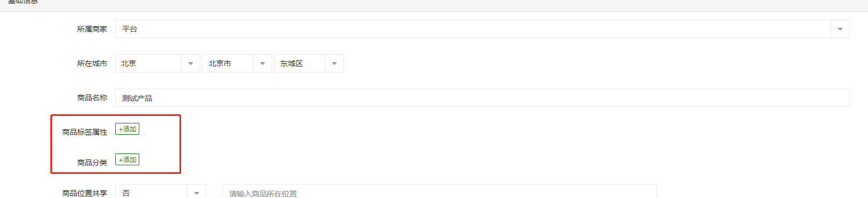
Task: Add a 商品标签属性 via +添加 button
Action: click(128, 129)
